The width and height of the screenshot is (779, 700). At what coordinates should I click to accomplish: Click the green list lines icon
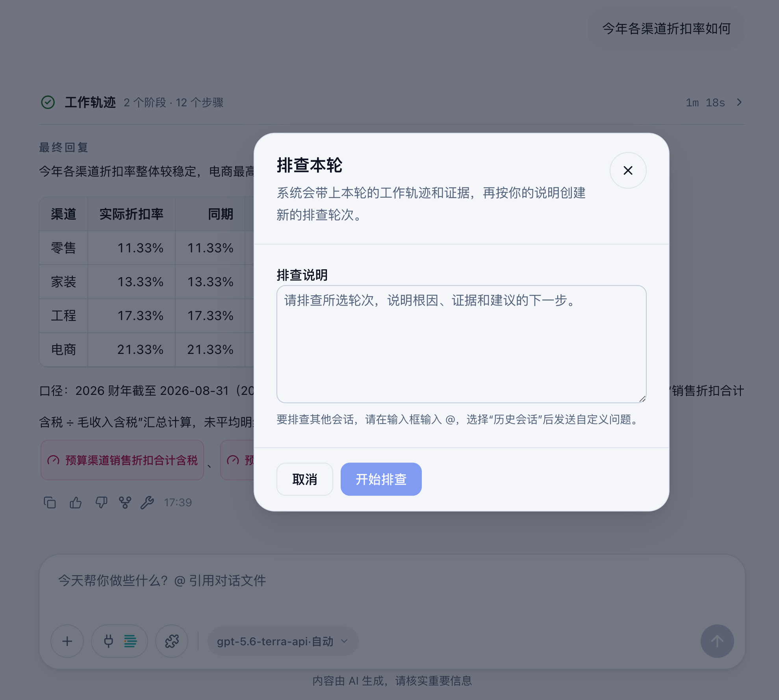pyautogui.click(x=130, y=641)
